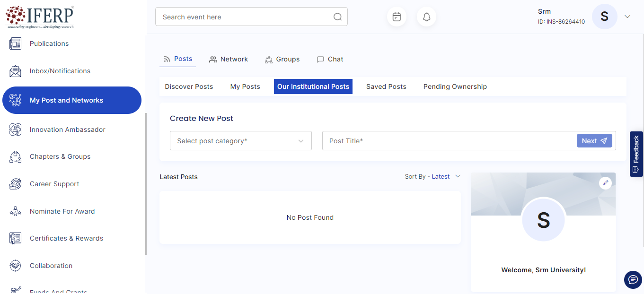
Task: Click the calendar icon in header
Action: [x=397, y=17]
